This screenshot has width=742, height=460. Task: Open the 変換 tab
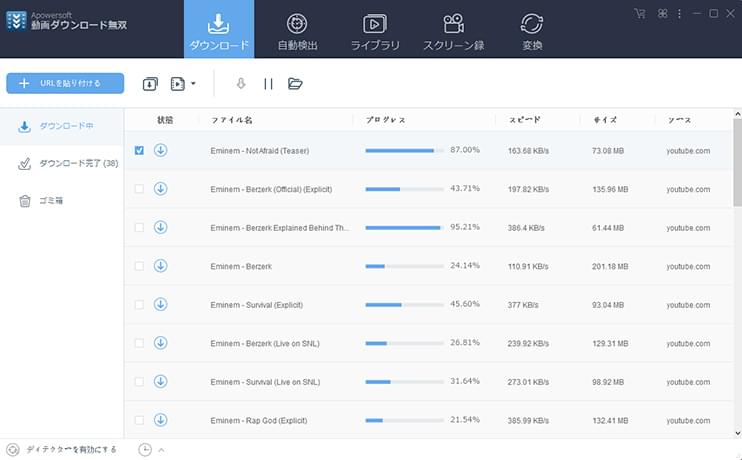pos(532,29)
